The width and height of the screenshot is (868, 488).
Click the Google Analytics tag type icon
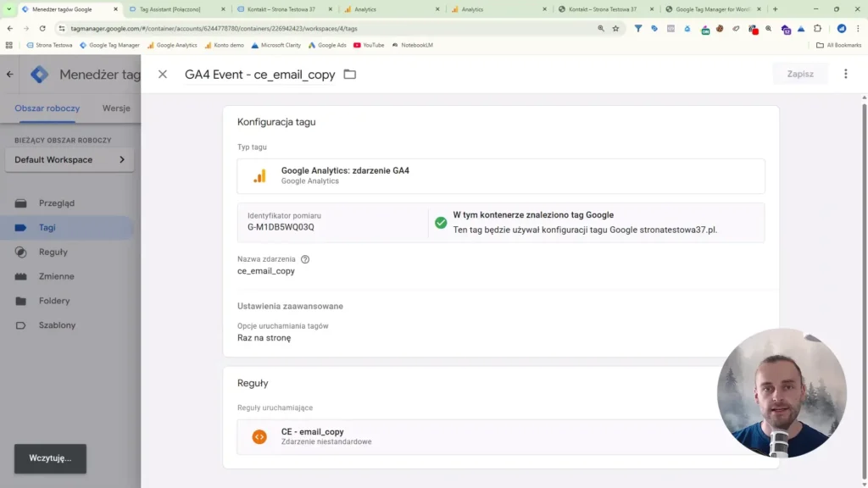pos(259,176)
